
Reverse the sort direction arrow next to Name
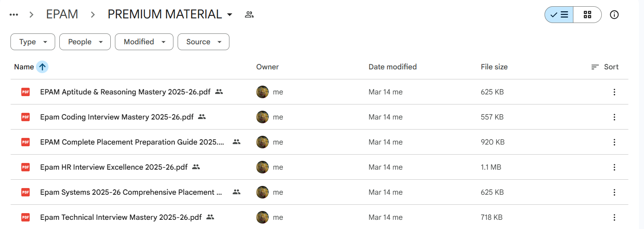coord(42,67)
